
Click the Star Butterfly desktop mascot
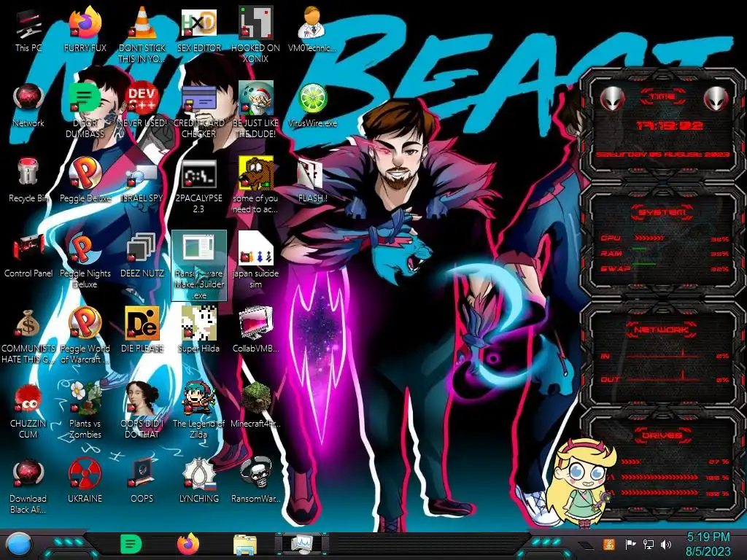[x=580, y=484]
